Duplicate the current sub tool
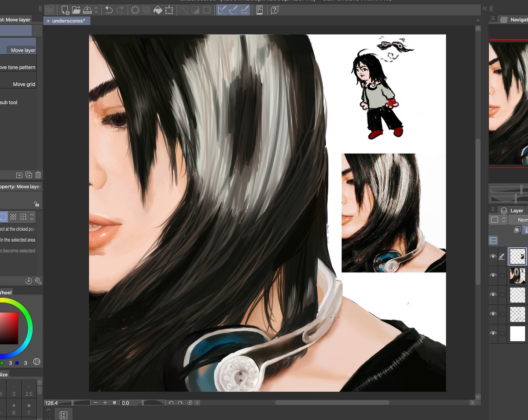The width and height of the screenshot is (528, 420). point(29,175)
